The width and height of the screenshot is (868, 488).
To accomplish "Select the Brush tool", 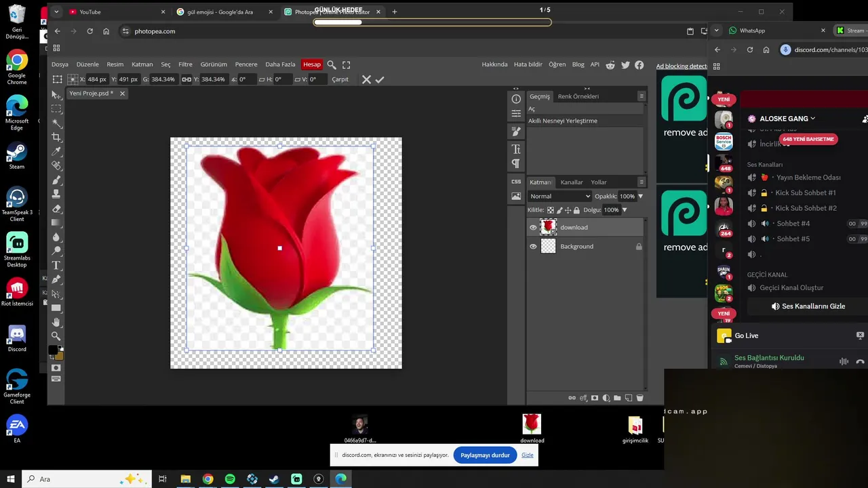I will (56, 180).
